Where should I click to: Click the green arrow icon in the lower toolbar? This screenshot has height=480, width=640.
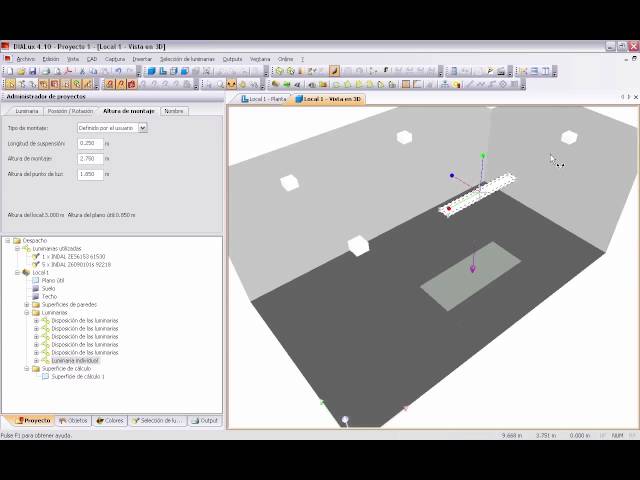click(287, 84)
